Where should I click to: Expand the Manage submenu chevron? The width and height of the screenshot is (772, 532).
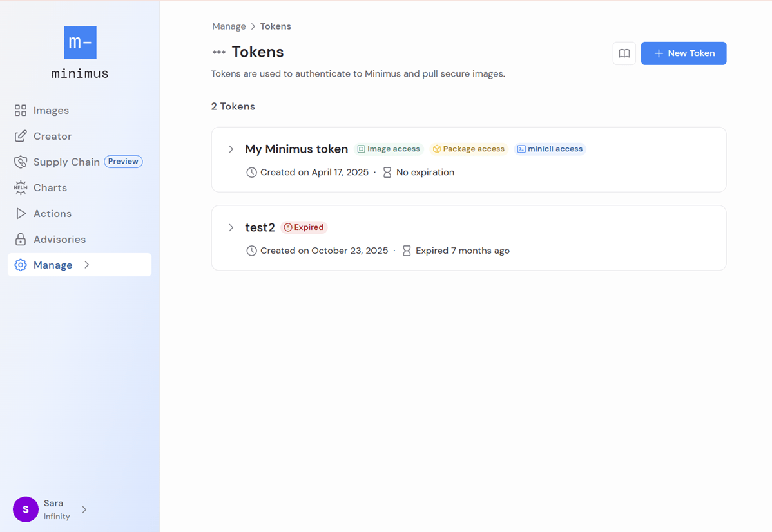point(86,265)
